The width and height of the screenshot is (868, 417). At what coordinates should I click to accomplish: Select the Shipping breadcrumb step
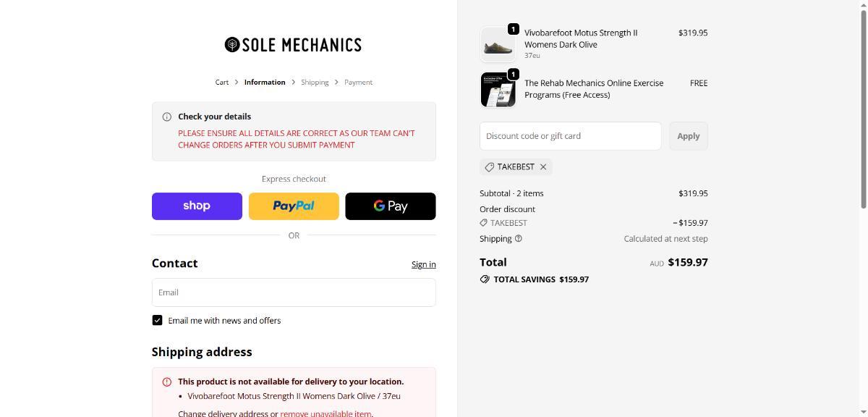(x=315, y=83)
